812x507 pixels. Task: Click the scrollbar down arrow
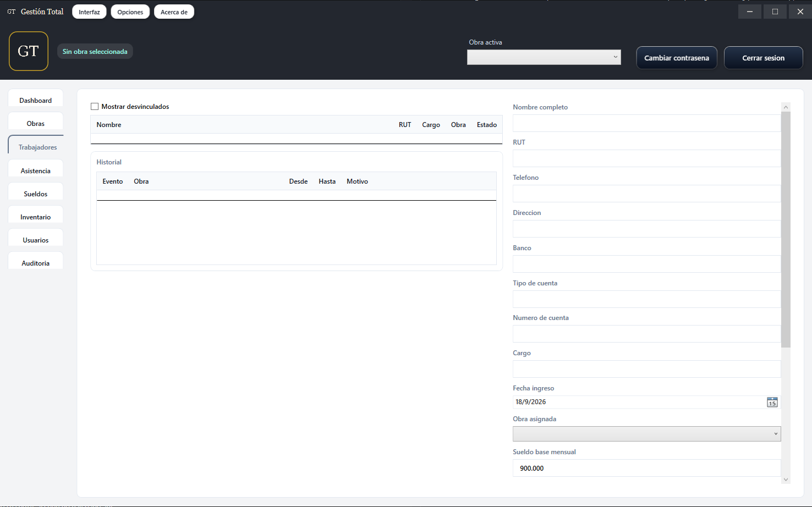(x=786, y=480)
